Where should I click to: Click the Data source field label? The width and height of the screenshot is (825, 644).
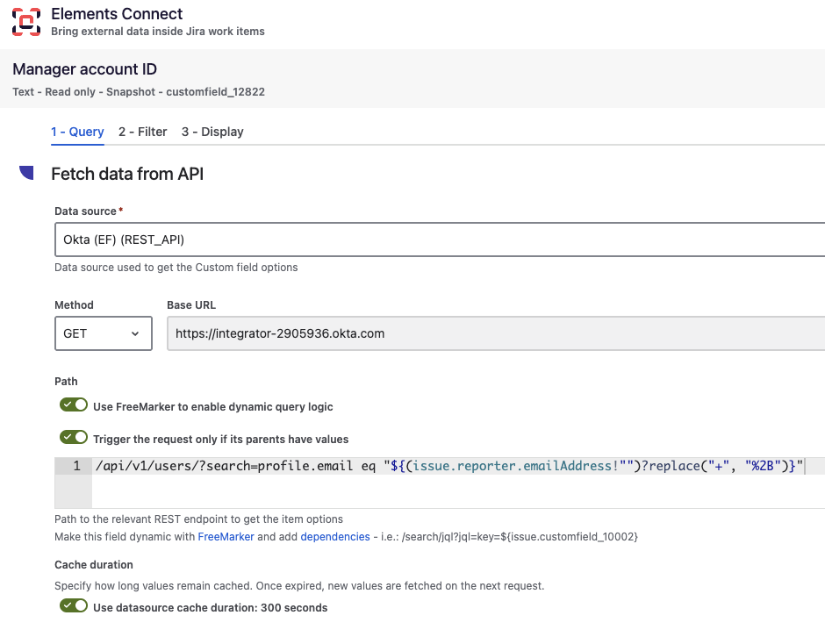pos(85,211)
